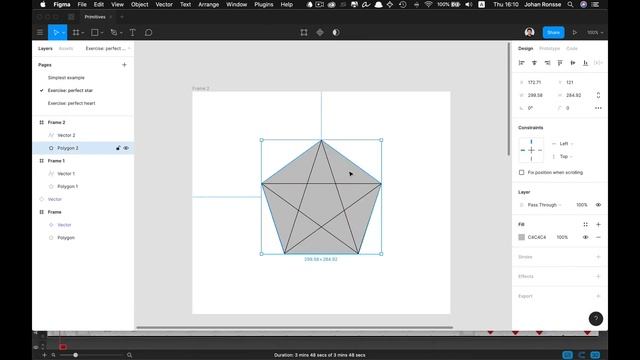640x360 pixels.
Task: Expand the shape tools options chevron
Action: [102, 33]
